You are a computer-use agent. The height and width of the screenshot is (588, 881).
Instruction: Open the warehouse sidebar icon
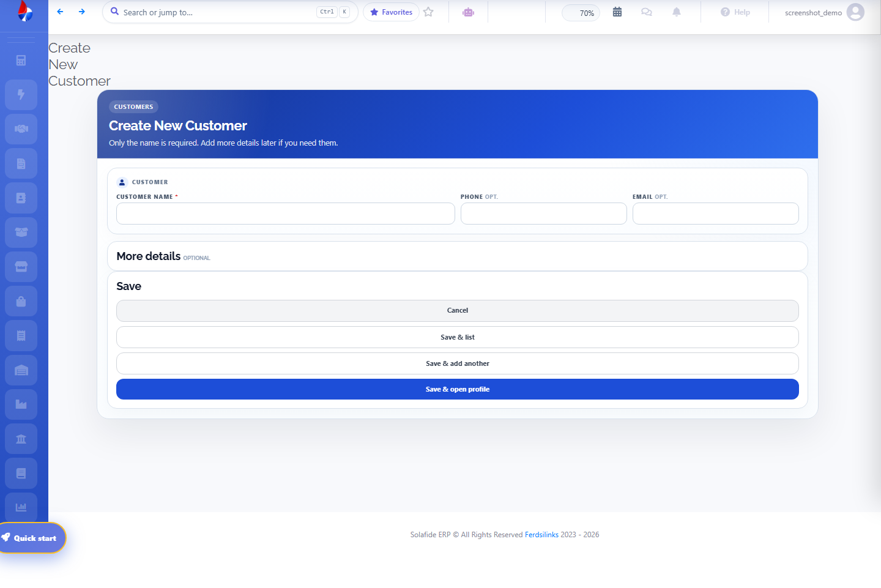21,370
